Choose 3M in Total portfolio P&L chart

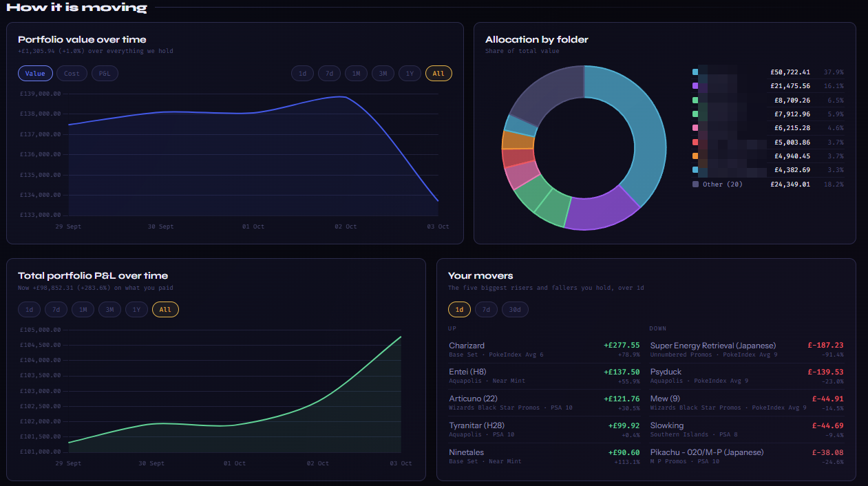click(109, 310)
